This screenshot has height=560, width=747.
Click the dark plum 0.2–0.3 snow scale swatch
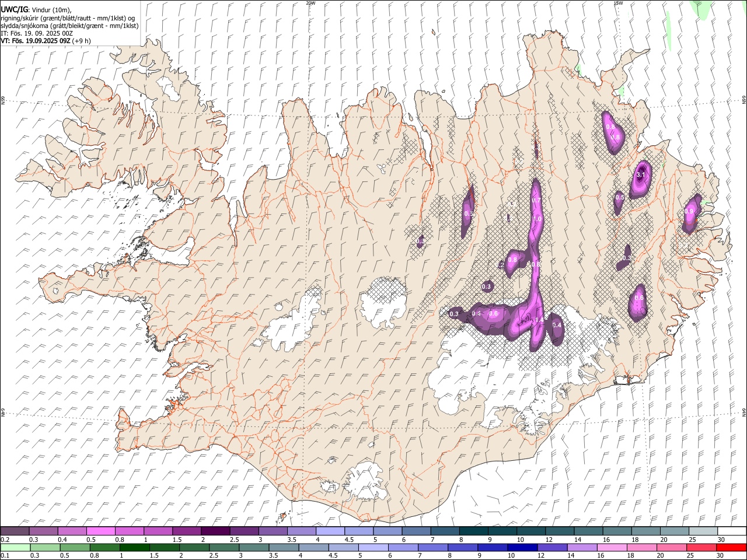coord(15,531)
